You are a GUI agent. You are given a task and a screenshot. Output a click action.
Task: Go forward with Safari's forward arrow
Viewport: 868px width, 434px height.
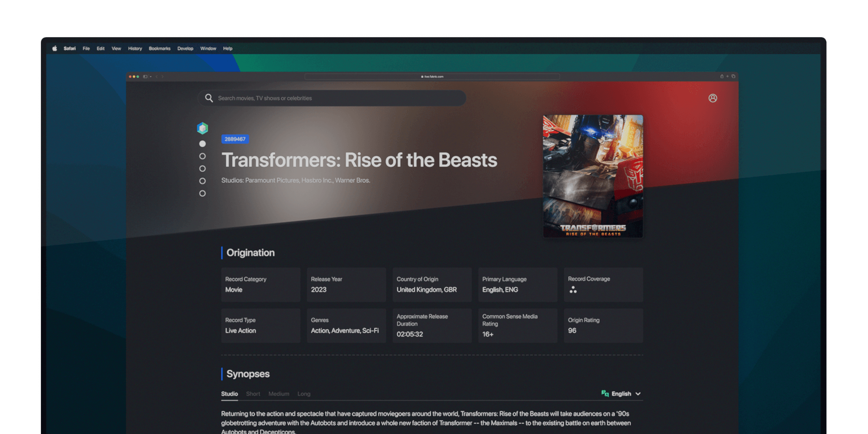162,77
